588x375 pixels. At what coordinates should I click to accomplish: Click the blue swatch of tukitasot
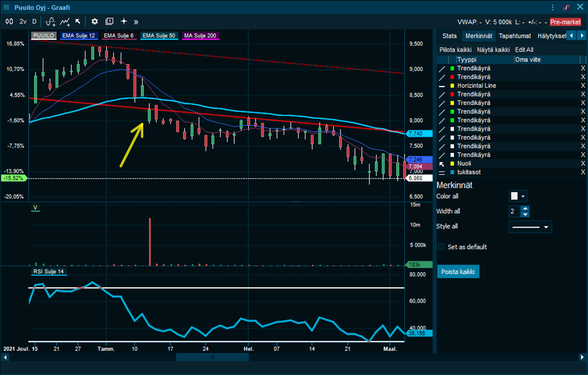coord(452,173)
